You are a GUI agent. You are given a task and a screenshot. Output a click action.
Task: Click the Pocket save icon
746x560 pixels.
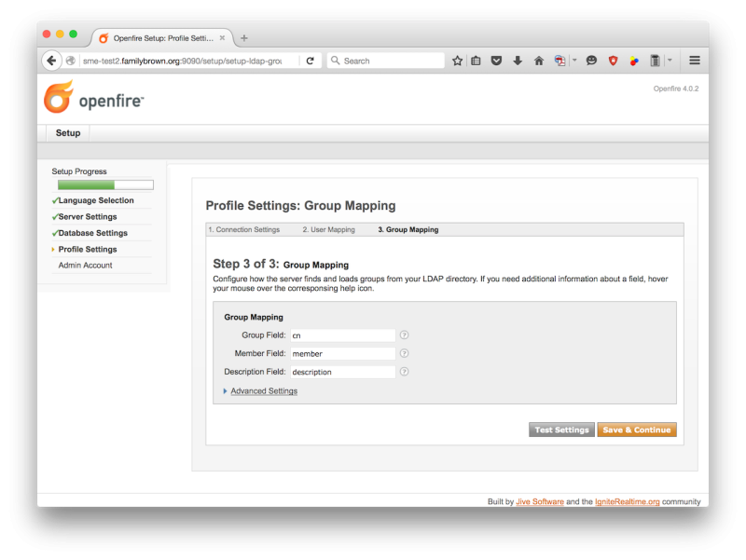pyautogui.click(x=496, y=61)
